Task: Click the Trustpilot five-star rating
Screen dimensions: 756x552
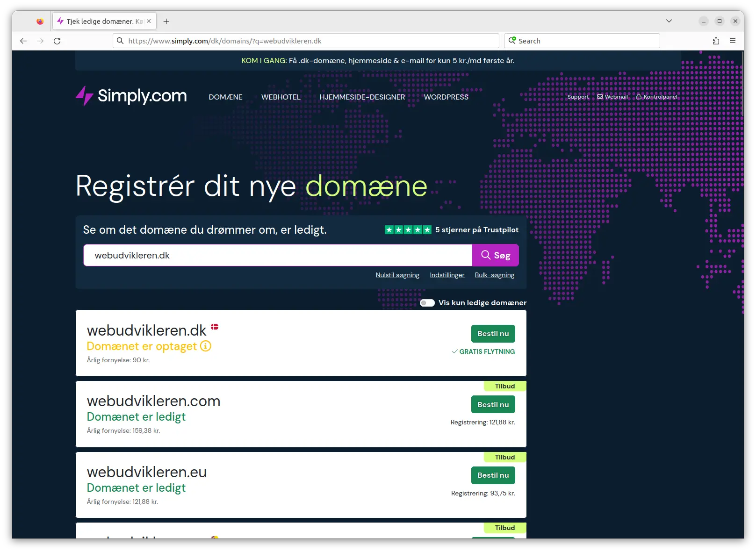Action: point(408,230)
